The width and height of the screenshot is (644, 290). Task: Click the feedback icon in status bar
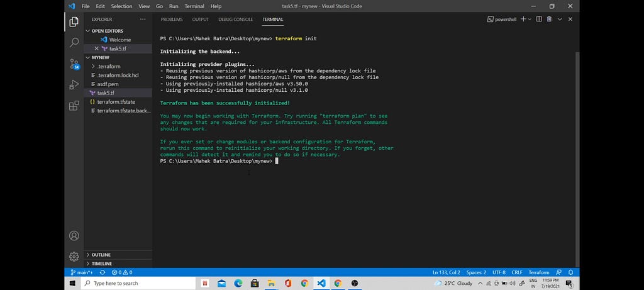point(558,272)
